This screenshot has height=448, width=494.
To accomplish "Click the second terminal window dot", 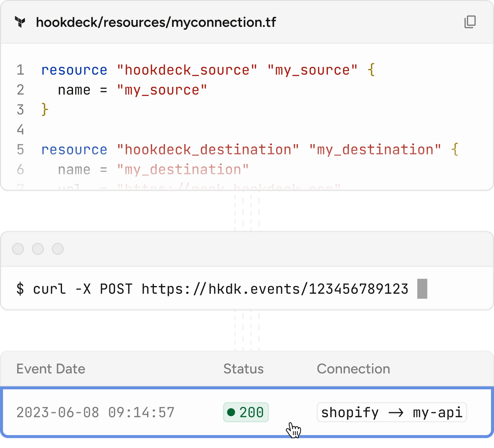I will click(x=38, y=249).
